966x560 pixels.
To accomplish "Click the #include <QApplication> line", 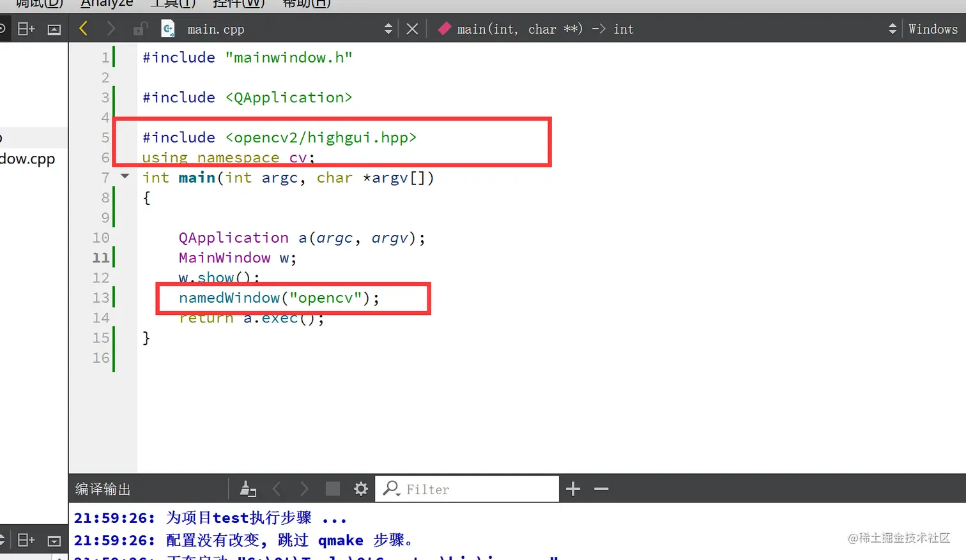I will tap(247, 98).
